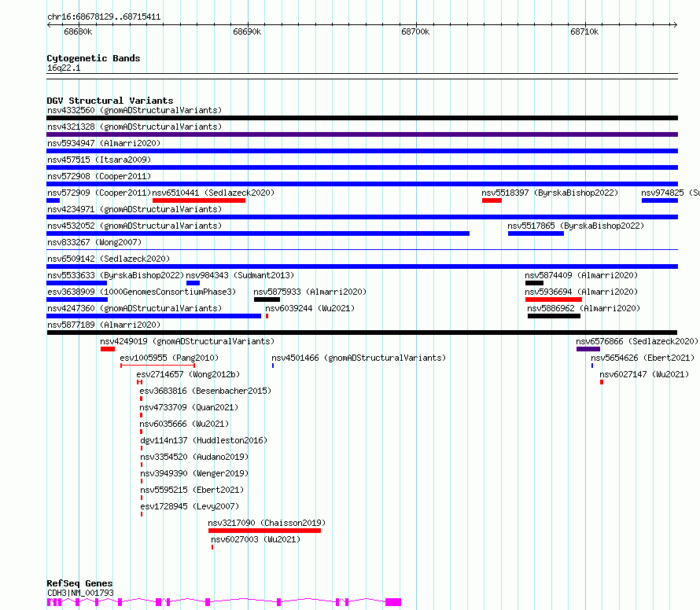Viewport: 700px width, 610px height.
Task: Open the nsv5934947 (Almarri2020) variant label
Action: [x=104, y=143]
